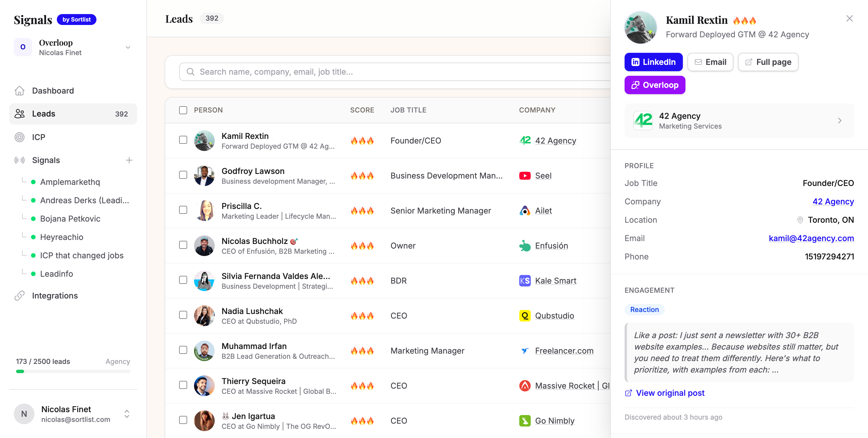This screenshot has width=868, height=438.
Task: Add a new signal with plus icon
Action: pyautogui.click(x=129, y=160)
